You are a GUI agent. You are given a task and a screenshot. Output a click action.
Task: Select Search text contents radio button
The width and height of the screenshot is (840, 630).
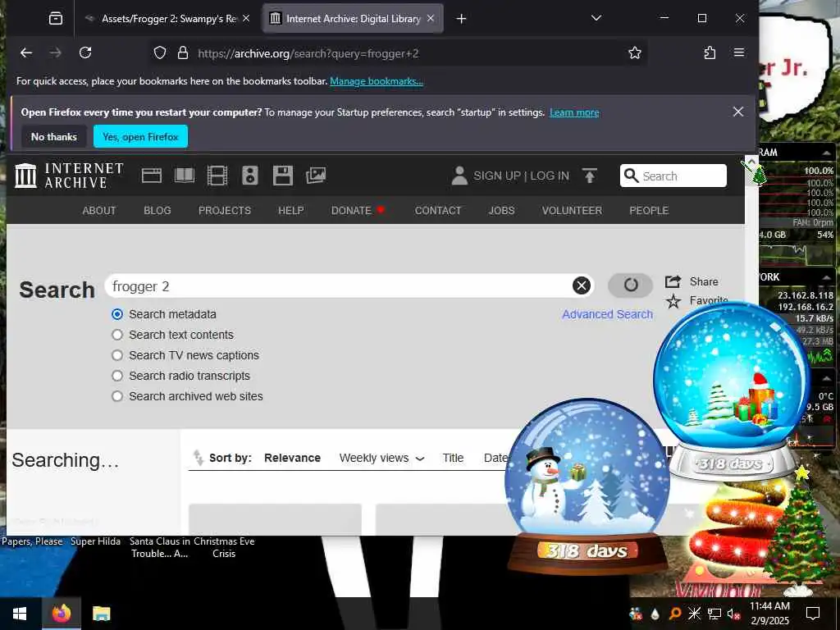(117, 335)
